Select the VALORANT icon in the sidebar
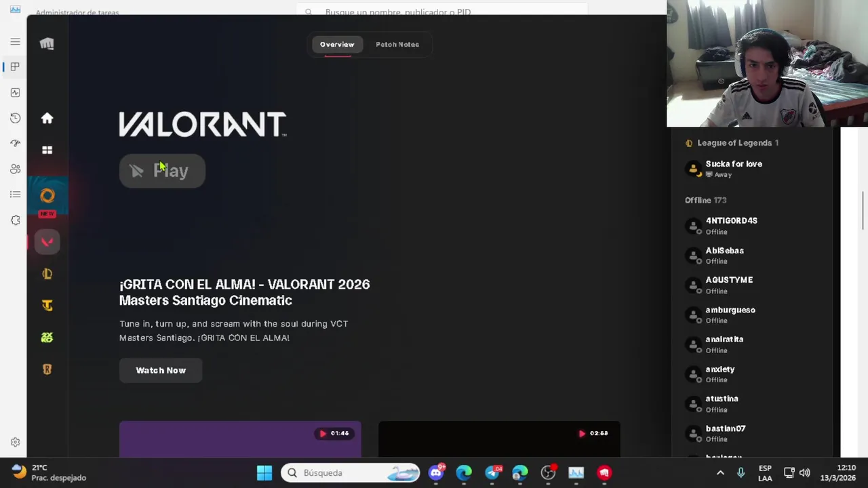 [47, 242]
